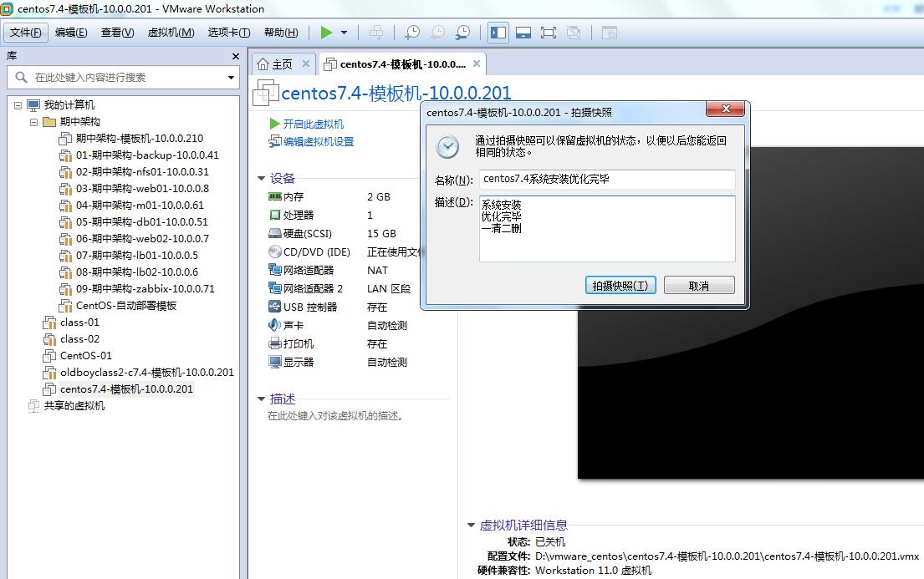924x579 pixels.
Task: Open the power options dropdown arrow
Action: click(x=344, y=33)
